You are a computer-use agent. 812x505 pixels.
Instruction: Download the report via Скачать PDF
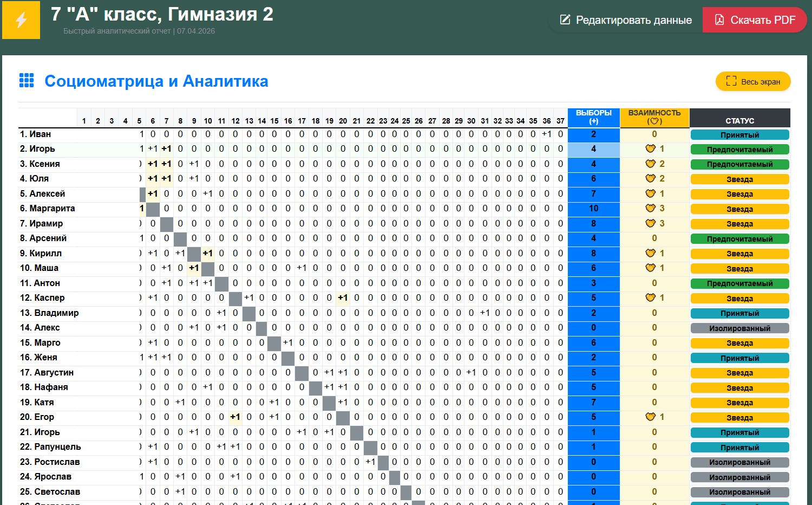click(754, 20)
